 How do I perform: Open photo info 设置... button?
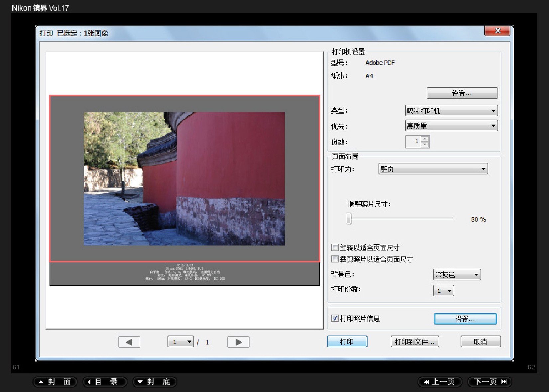pos(465,319)
